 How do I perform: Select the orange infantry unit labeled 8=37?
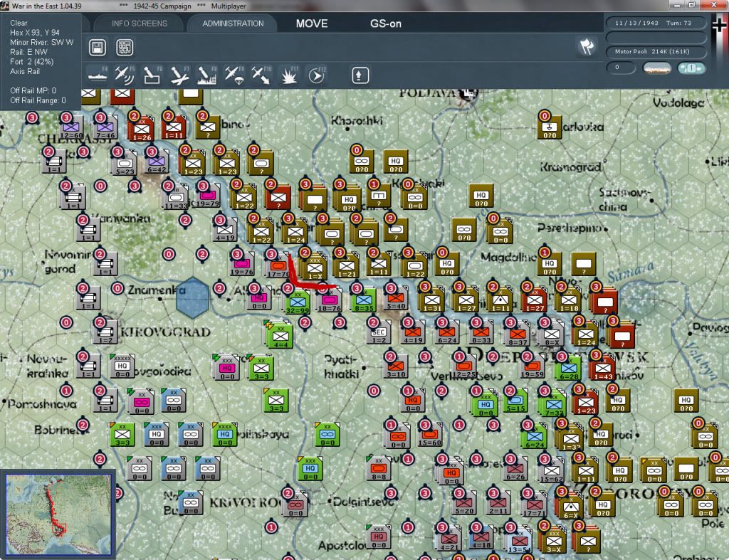tap(517, 334)
